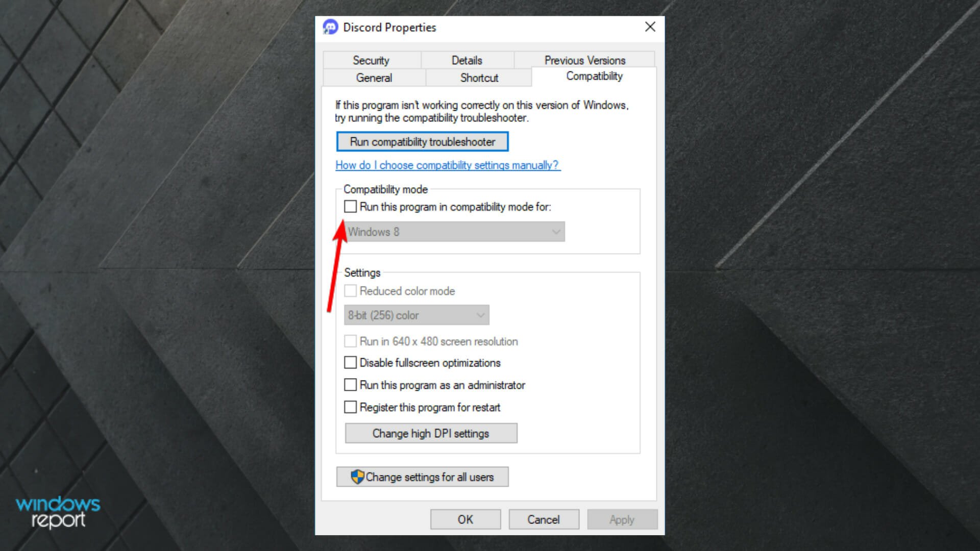Screen dimensions: 980x551
Task: Open the 8-bit (256) color dropdown
Action: coord(416,315)
